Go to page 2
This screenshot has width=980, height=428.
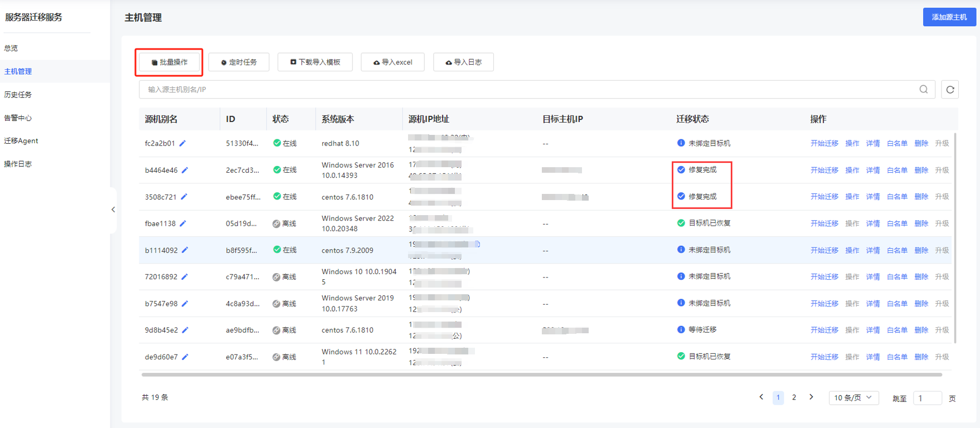click(794, 397)
